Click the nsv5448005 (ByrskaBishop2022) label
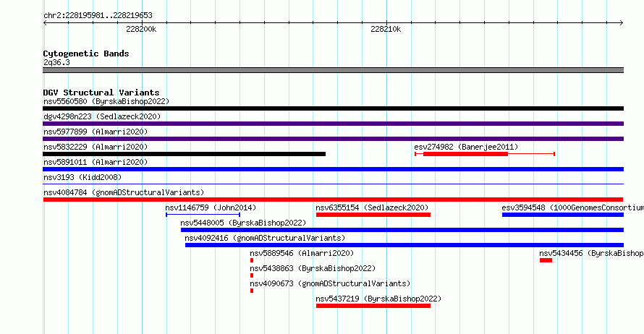Image resolution: width=644 pixels, height=334 pixels. click(243, 223)
